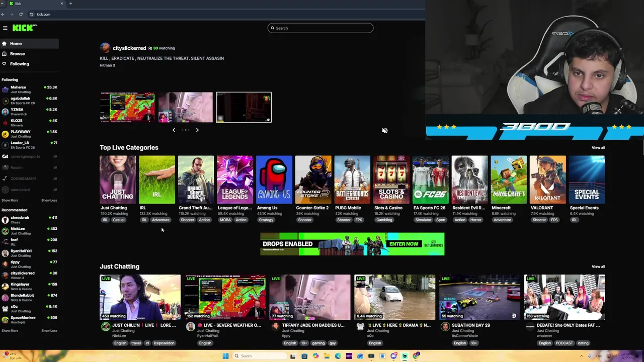Image resolution: width=644 pixels, height=362 pixels.
Task: Open Counter-Strike 2 category cover
Action: tap(313, 179)
